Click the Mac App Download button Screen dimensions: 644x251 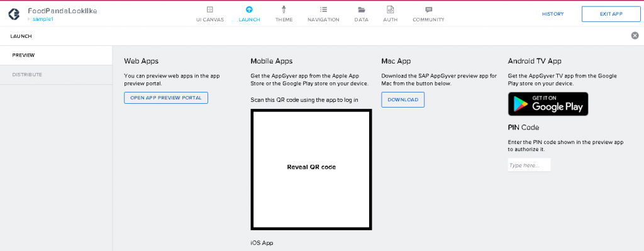pyautogui.click(x=403, y=100)
